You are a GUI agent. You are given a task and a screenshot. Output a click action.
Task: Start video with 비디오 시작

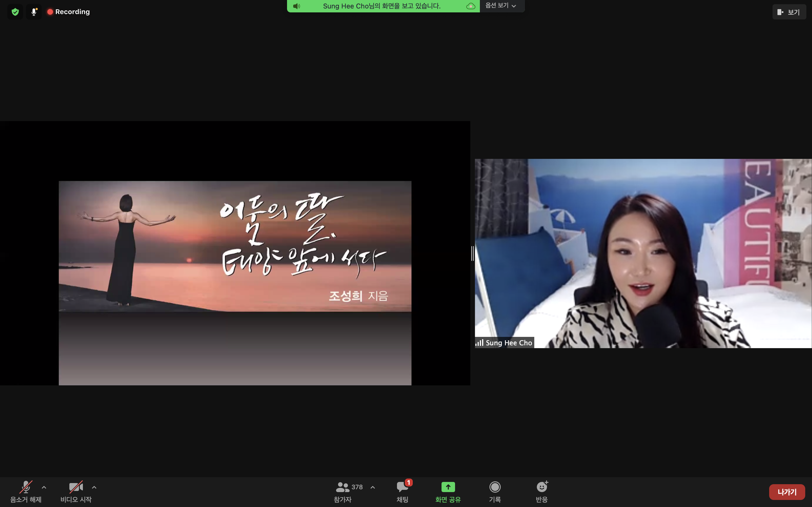(x=76, y=491)
